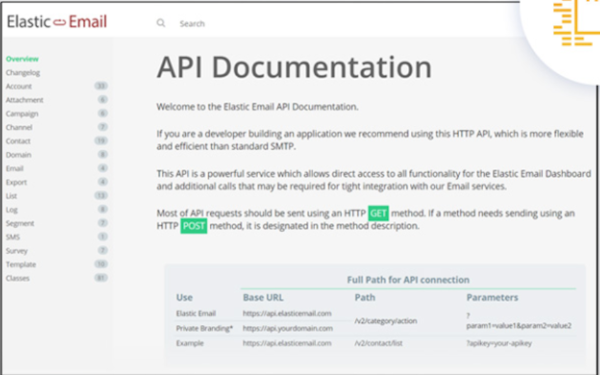The image size is (600, 375).
Task: Click 'Welcome to the Elastic Email API Documentation' text
Action: [x=257, y=107]
